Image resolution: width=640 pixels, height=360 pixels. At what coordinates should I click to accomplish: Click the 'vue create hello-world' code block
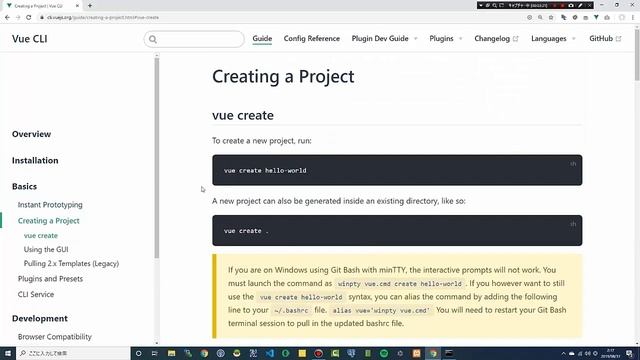pos(397,170)
